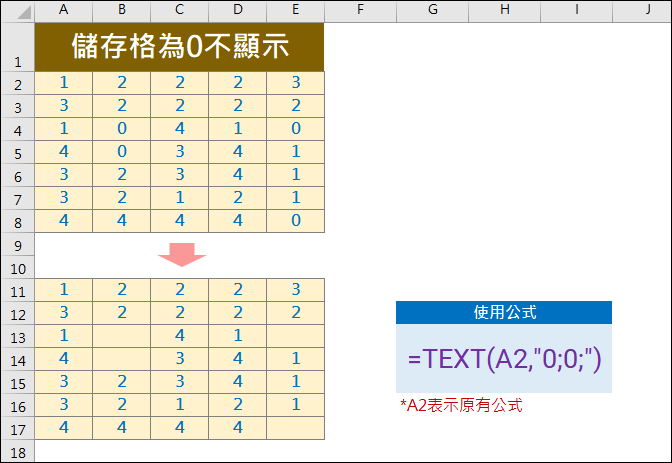The width and height of the screenshot is (672, 463).
Task: Select column A header
Action: tap(63, 11)
